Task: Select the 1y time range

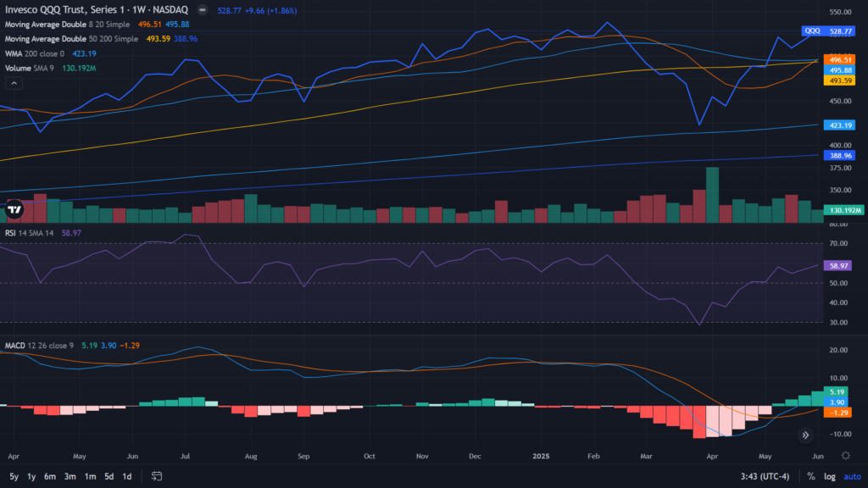Action: [x=31, y=476]
